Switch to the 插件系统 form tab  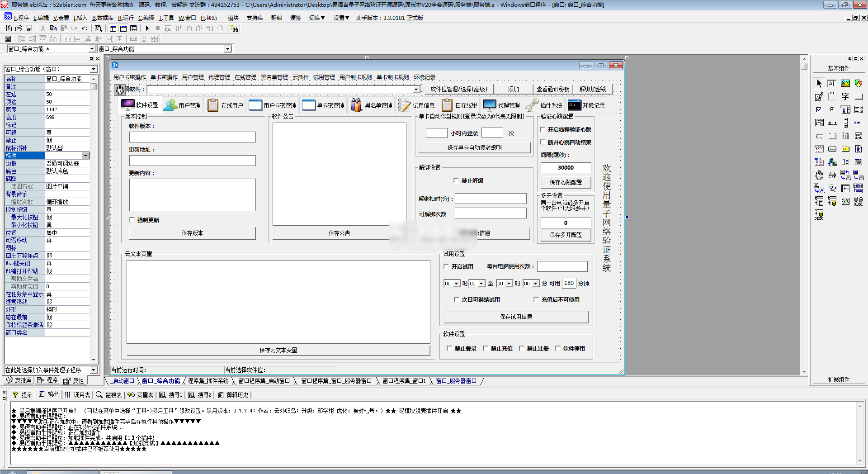(544, 105)
